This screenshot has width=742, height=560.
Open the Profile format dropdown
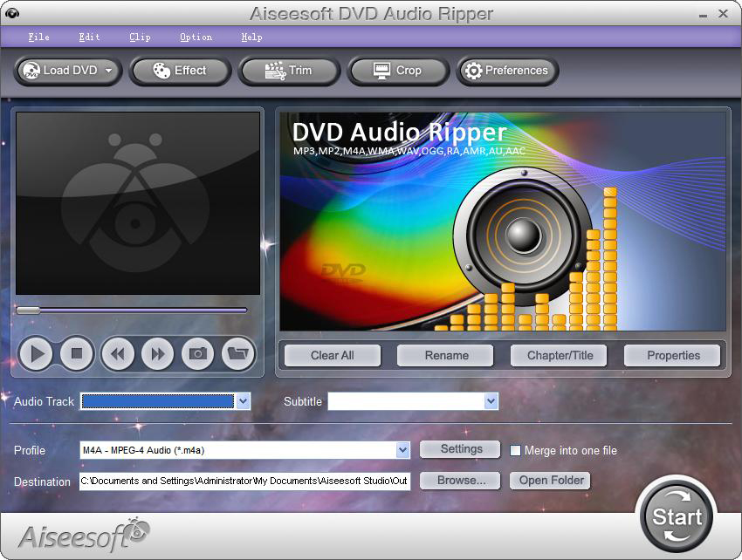coord(402,450)
